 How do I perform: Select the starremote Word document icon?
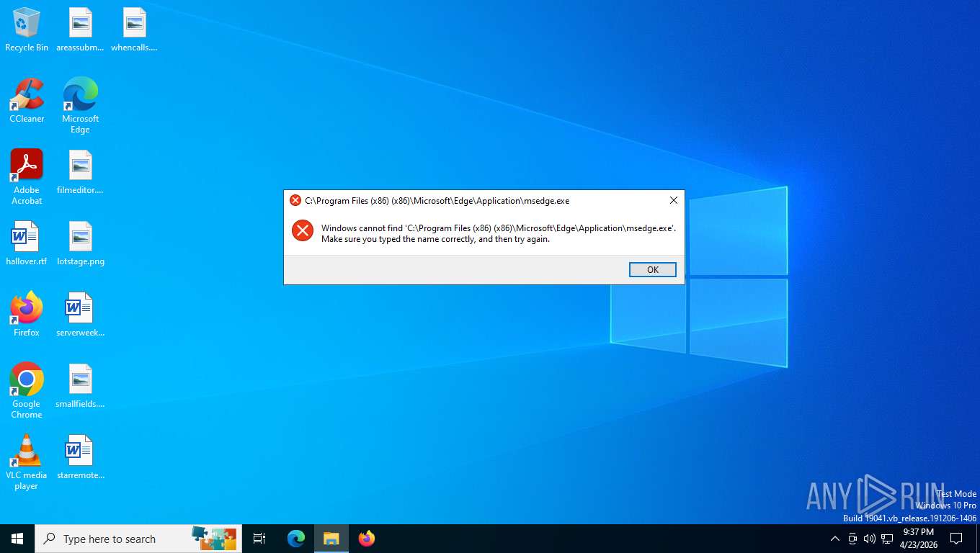point(80,457)
